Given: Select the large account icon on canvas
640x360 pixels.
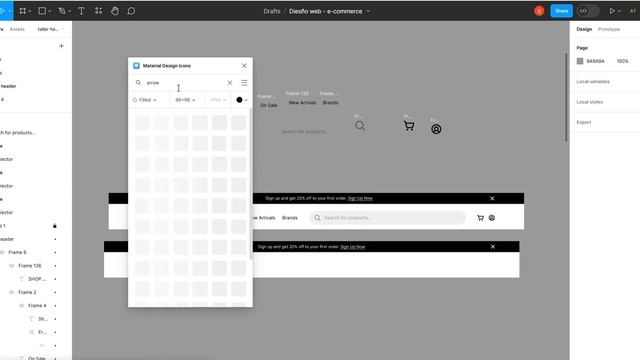Looking at the screenshot, I should pyautogui.click(x=436, y=129).
